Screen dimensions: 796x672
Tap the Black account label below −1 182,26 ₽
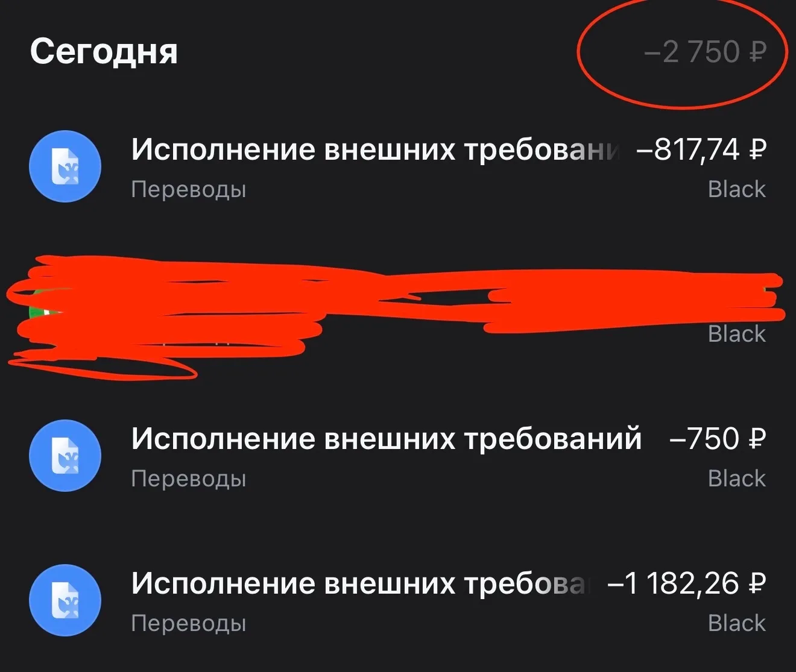point(737,623)
